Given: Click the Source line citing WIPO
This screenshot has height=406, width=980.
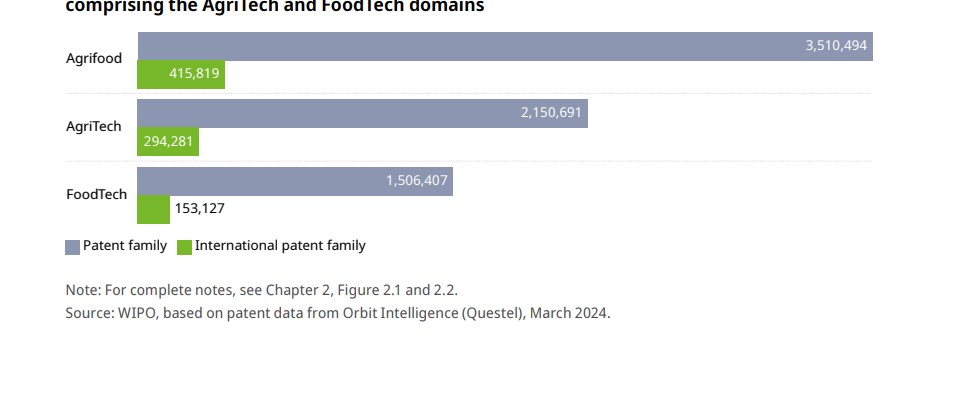Looking at the screenshot, I should click(x=337, y=313).
